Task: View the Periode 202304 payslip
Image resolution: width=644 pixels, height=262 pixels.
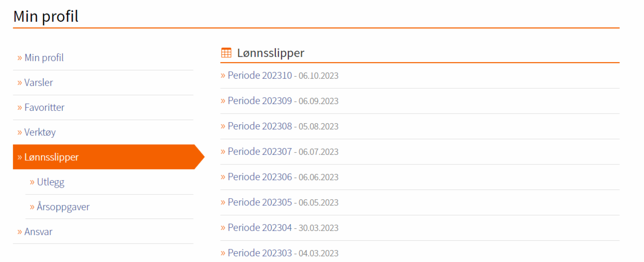Action: (260, 227)
